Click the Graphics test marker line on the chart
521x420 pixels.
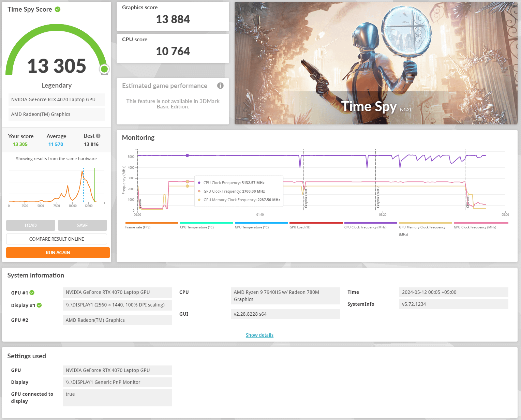coord(303,180)
